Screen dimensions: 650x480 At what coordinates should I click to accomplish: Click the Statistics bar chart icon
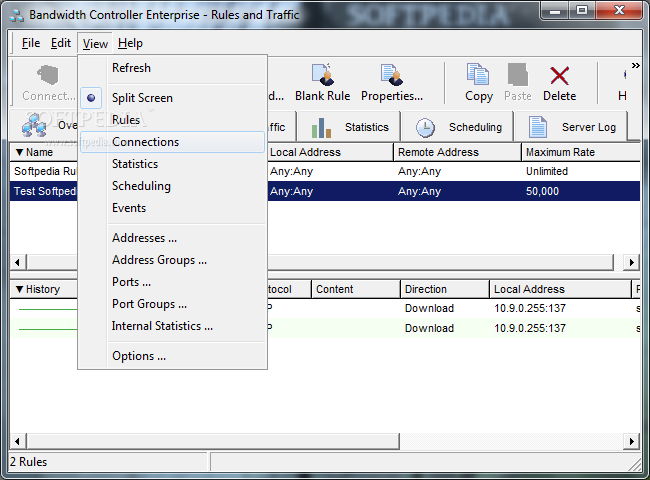coord(321,127)
